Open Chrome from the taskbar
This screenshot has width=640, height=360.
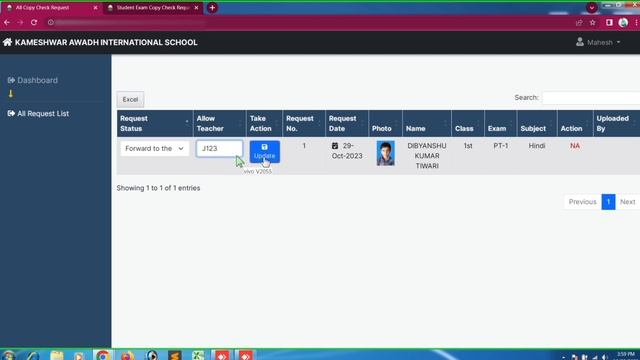(x=103, y=355)
